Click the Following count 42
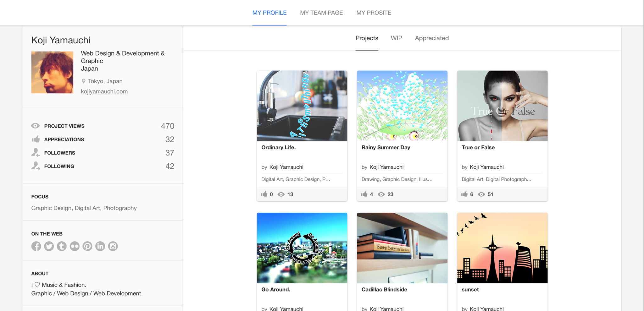 170,166
